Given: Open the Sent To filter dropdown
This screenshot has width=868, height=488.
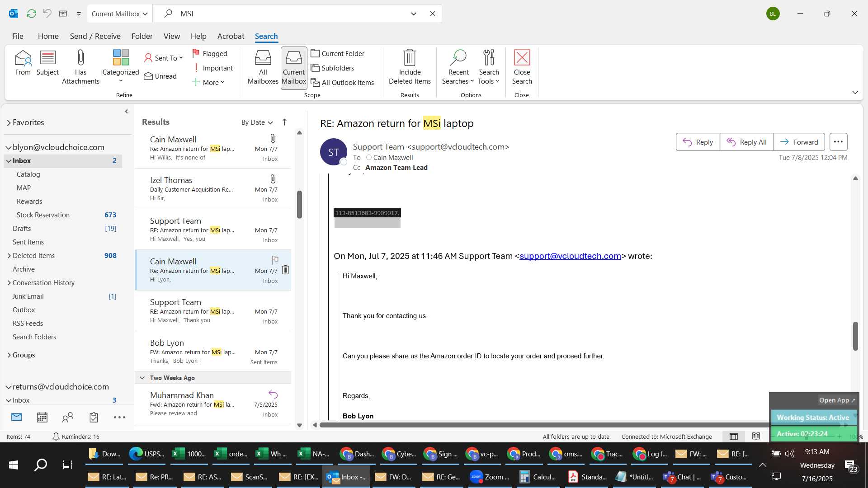Looking at the screenshot, I should tap(163, 58).
